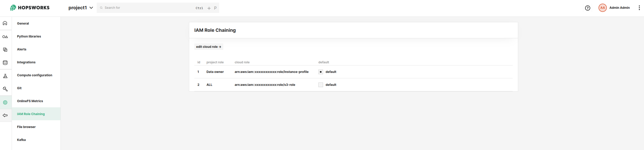Click the hammer sidebar icon
Screen dimensions: 644x150
[x=5, y=89]
